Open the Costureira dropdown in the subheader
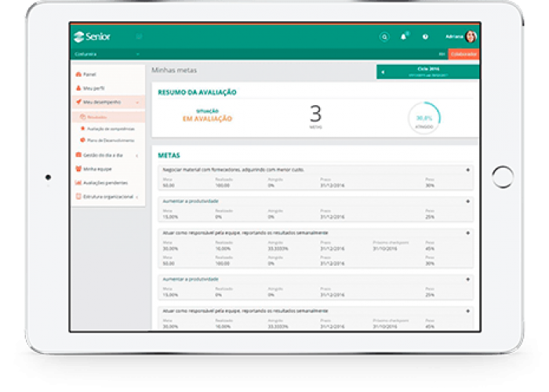Image resolution: width=549 pixels, height=392 pixels. click(x=138, y=54)
